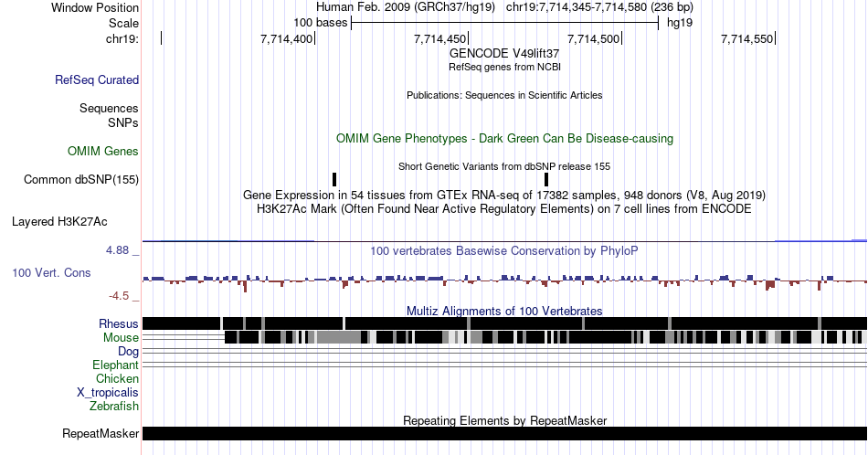Click the 7,714,450 ruler coordinate
Viewport: 868px width, 455px height.
pos(440,38)
